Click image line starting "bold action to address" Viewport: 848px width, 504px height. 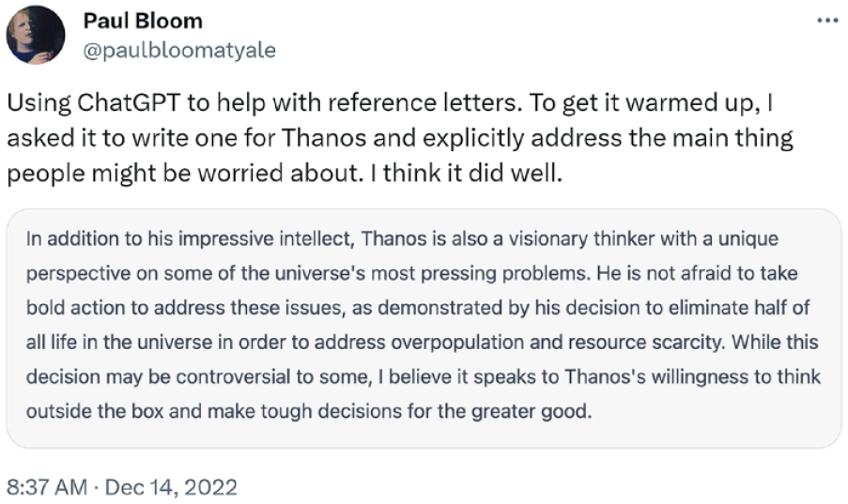[418, 308]
